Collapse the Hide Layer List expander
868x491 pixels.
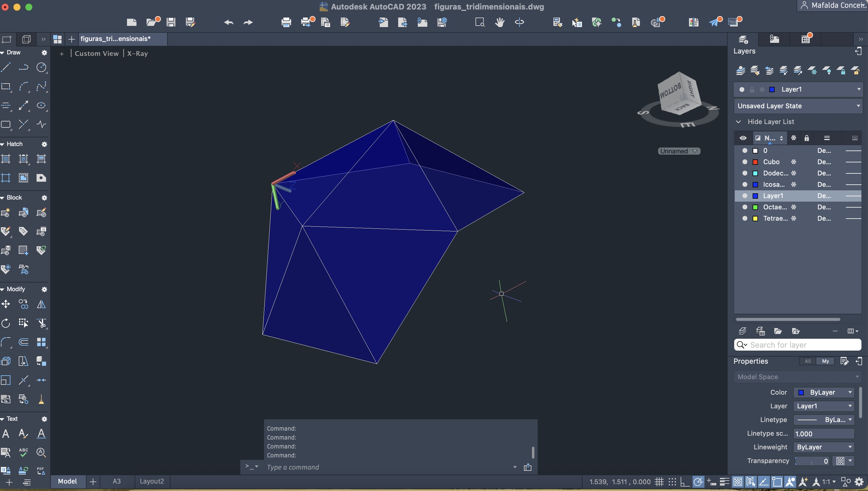click(738, 122)
